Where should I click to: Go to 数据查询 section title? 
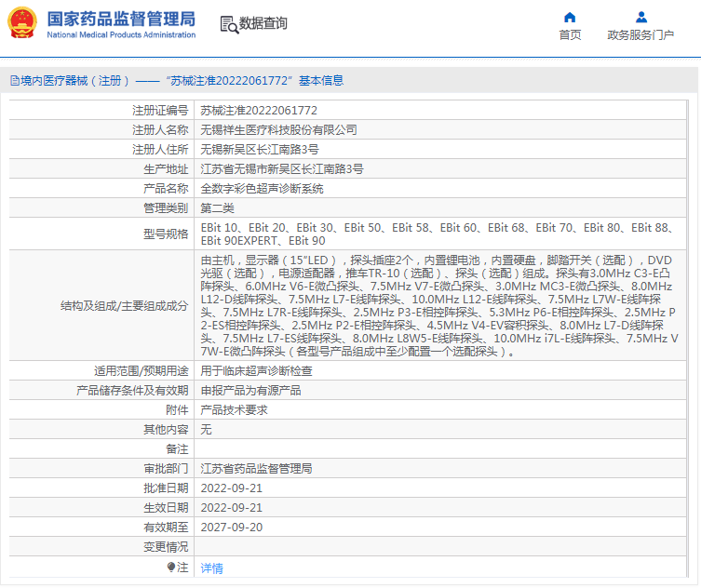point(263,23)
